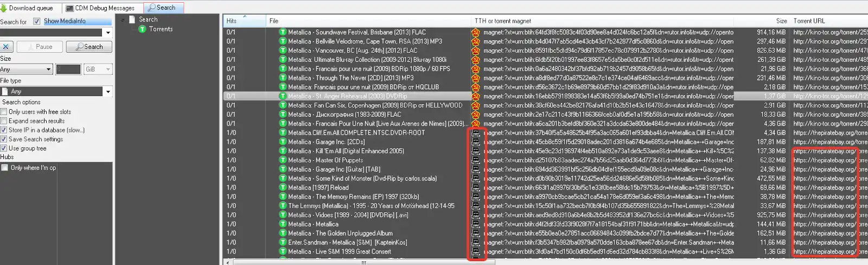Click torrent icon of Live S&M 1999 Great Consert row

click(283, 251)
